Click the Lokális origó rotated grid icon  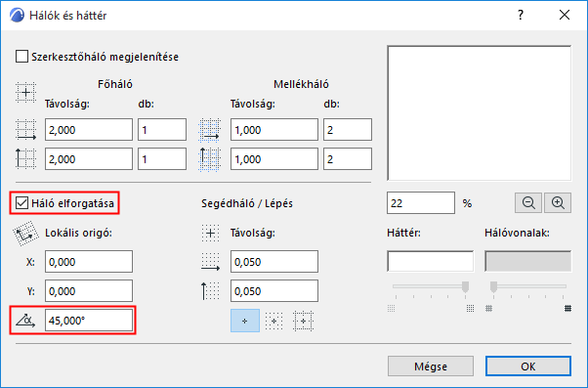(25, 234)
